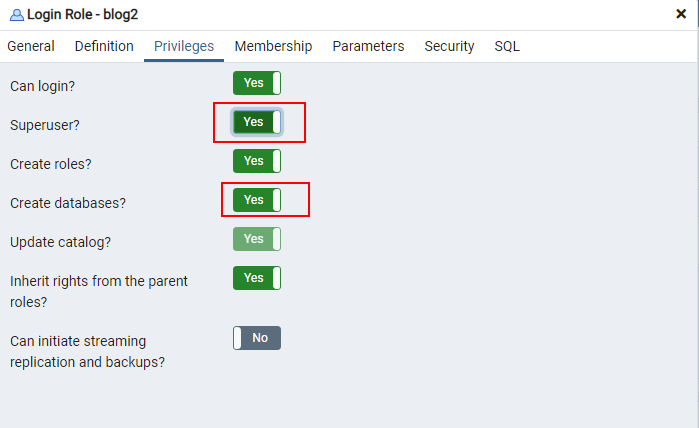Toggle the Can login switch
Screen dimensions: 699x428
pyautogui.click(x=257, y=83)
